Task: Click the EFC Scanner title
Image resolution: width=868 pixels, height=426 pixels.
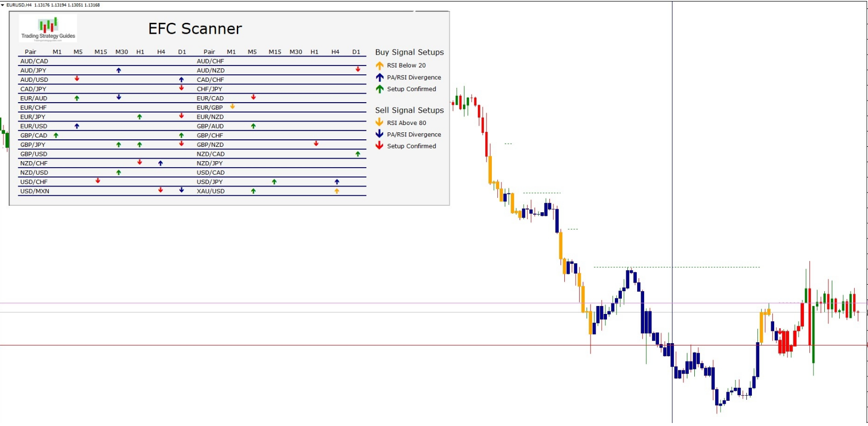Action: pyautogui.click(x=195, y=29)
